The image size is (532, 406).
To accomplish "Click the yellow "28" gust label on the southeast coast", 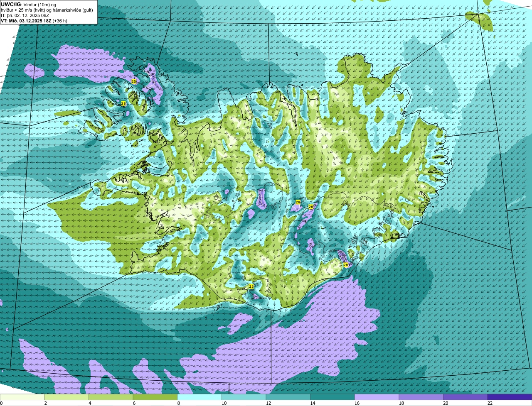I will pos(346,264).
